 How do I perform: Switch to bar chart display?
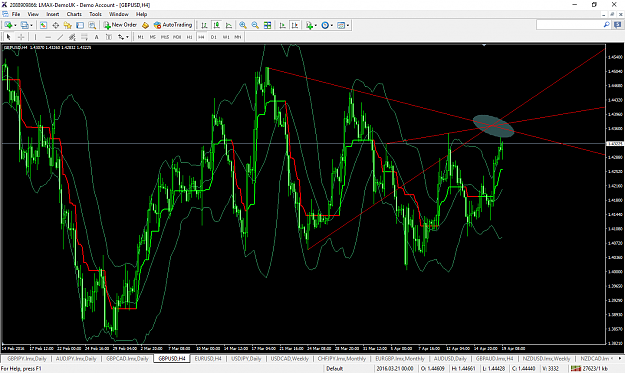click(204, 25)
